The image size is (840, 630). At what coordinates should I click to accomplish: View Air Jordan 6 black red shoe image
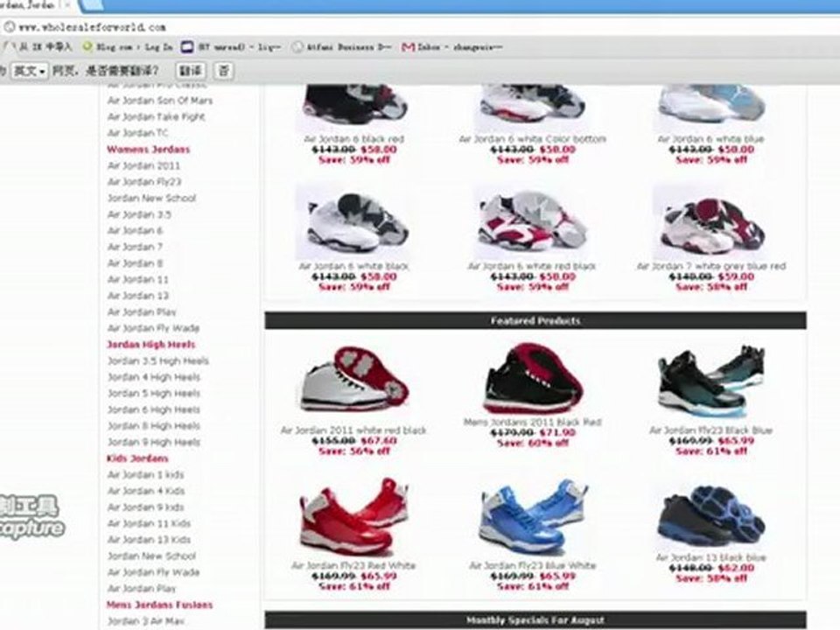[x=354, y=106]
